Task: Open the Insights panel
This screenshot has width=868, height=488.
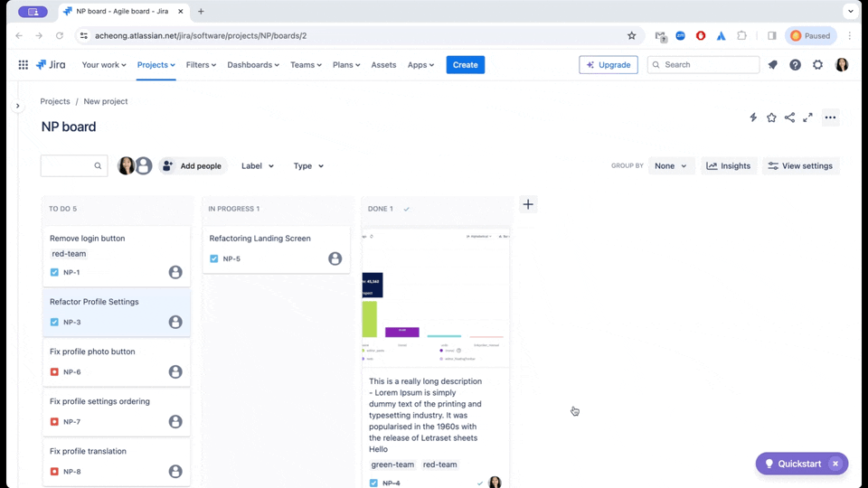Action: (x=729, y=166)
